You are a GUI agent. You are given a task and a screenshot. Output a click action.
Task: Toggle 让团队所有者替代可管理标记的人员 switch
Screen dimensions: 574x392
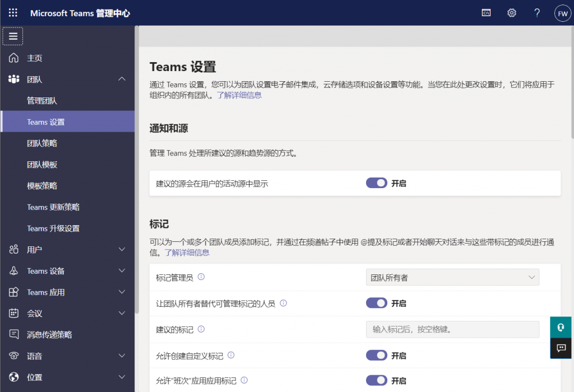(376, 303)
